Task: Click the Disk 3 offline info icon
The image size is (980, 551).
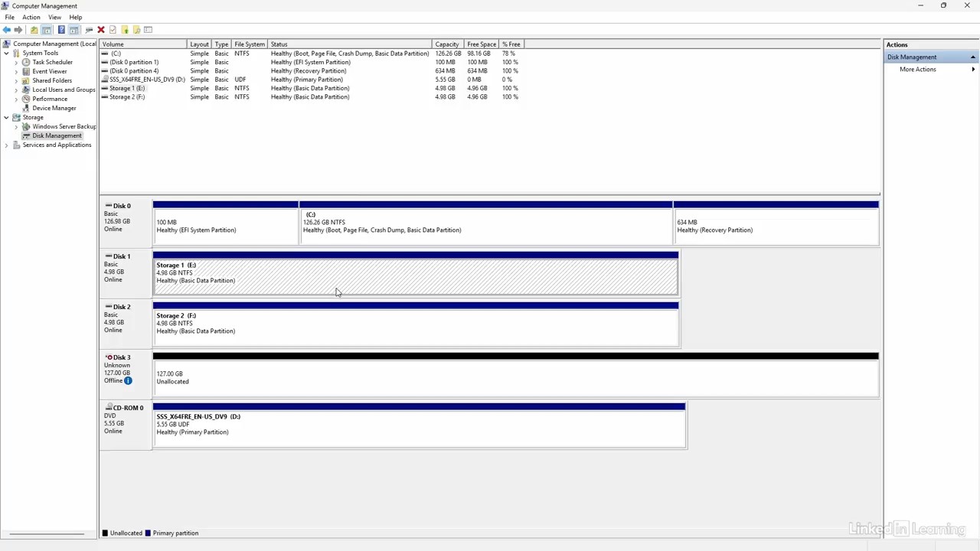Action: pos(128,380)
